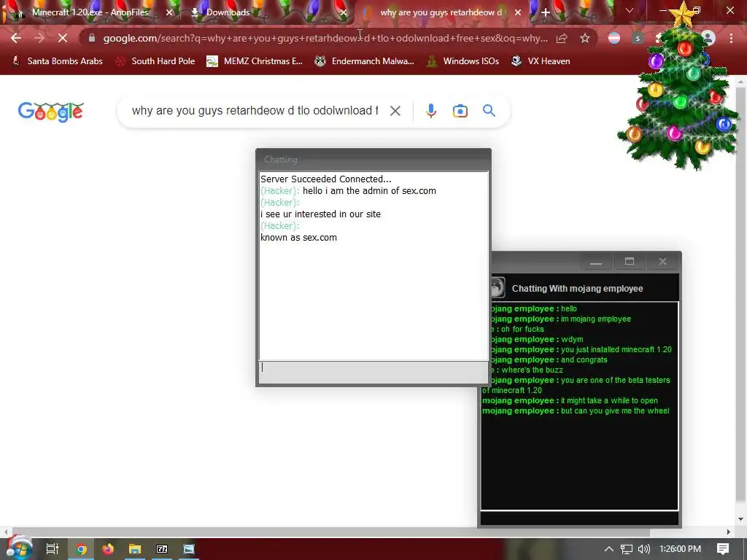
Task: Click the grey 's' extension icon
Action: (638, 38)
